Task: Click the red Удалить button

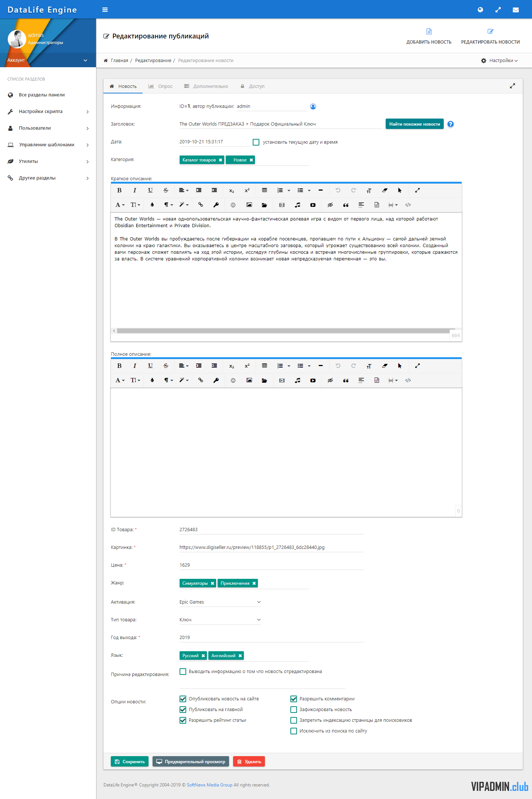Action: coord(249,762)
